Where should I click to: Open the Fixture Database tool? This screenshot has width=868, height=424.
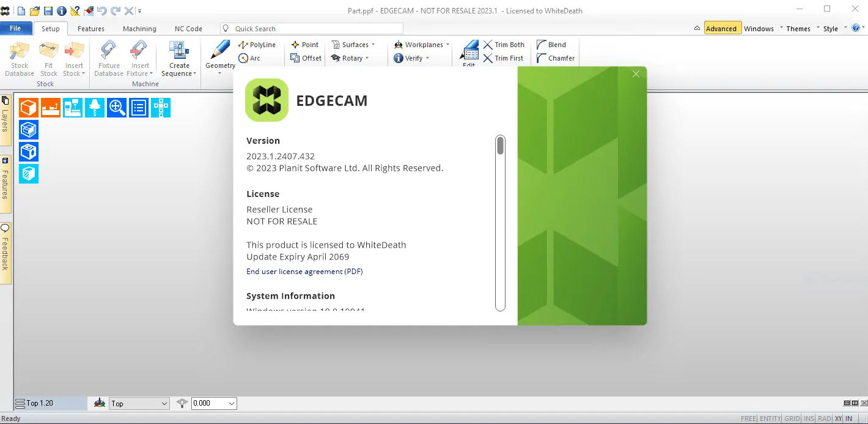coord(109,59)
